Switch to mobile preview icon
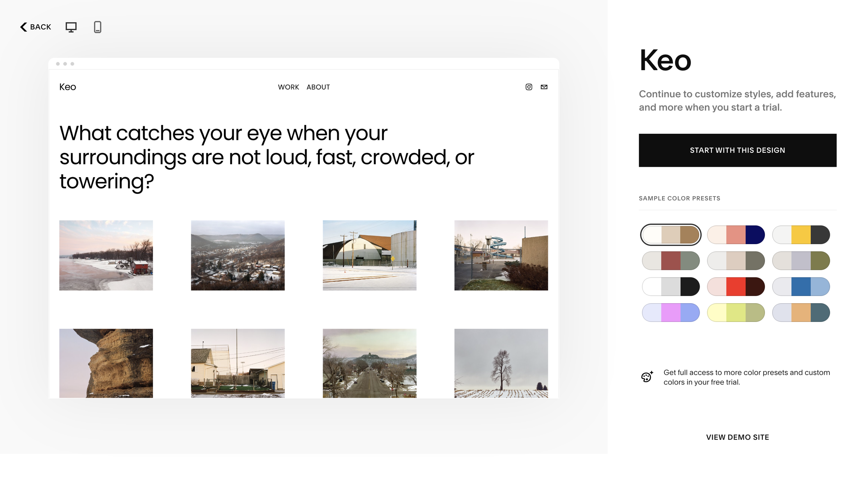 tap(98, 27)
